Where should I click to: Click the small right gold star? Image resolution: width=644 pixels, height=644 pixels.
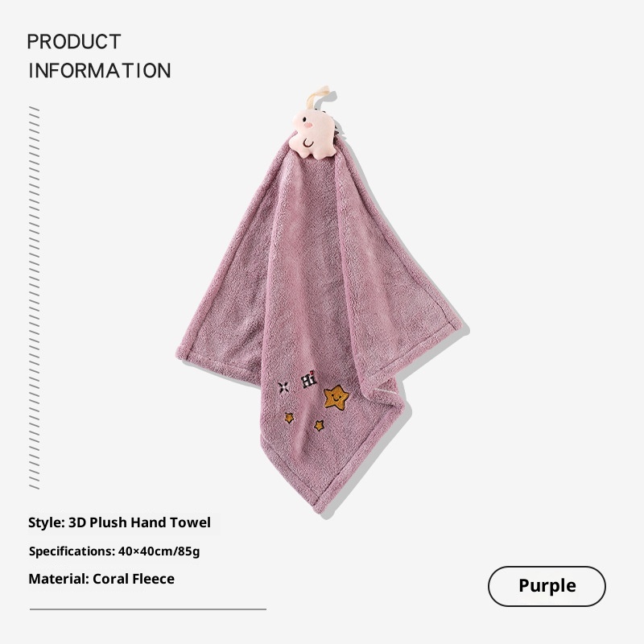[319, 425]
